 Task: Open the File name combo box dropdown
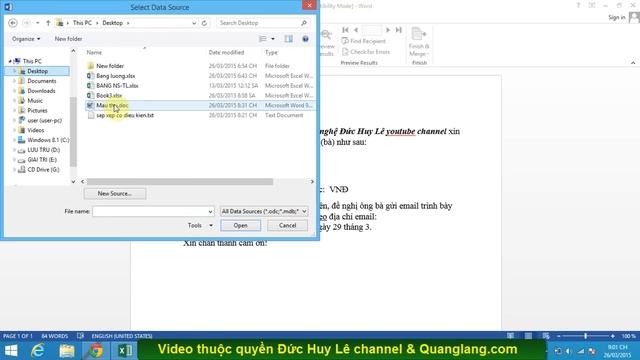pyautogui.click(x=210, y=211)
